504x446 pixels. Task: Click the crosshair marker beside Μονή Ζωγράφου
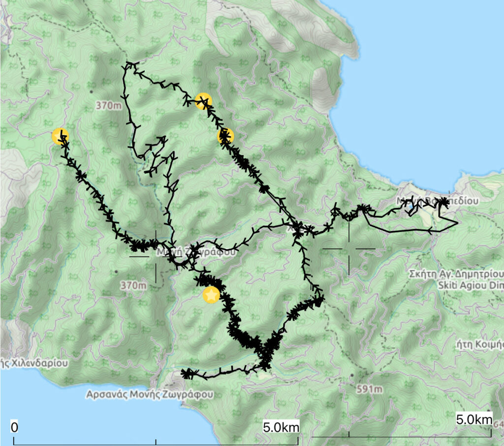[x=156, y=256]
